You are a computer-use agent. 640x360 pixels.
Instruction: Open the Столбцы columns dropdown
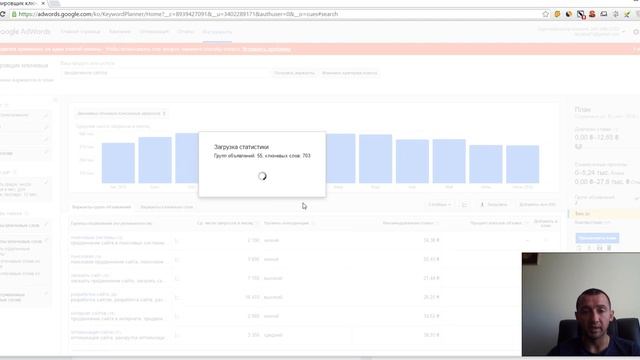440,204
